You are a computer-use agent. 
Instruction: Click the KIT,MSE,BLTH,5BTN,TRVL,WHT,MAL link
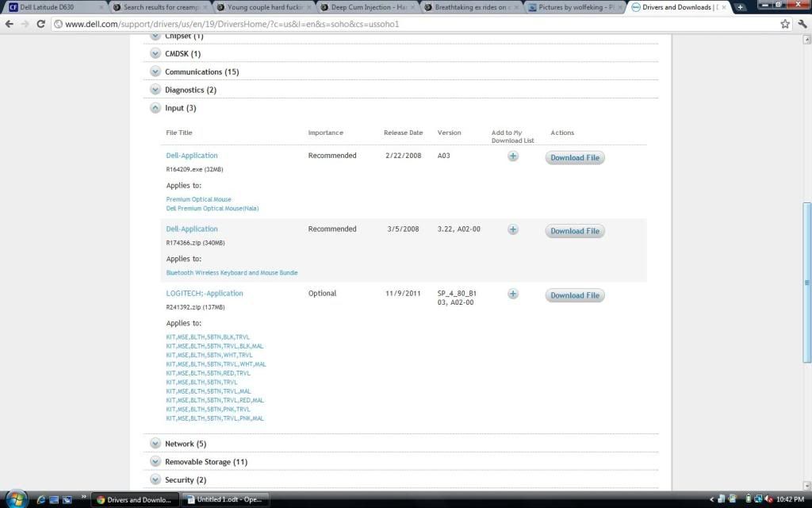click(216, 364)
